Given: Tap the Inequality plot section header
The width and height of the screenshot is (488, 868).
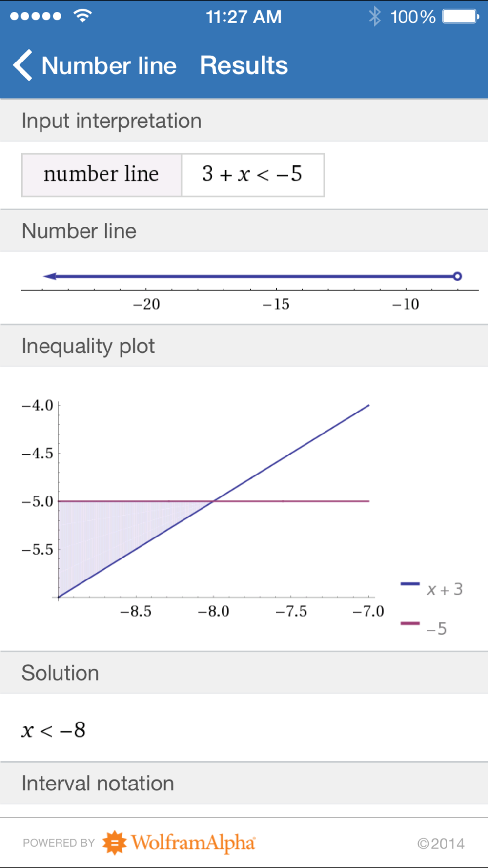Looking at the screenshot, I should pos(88,346).
